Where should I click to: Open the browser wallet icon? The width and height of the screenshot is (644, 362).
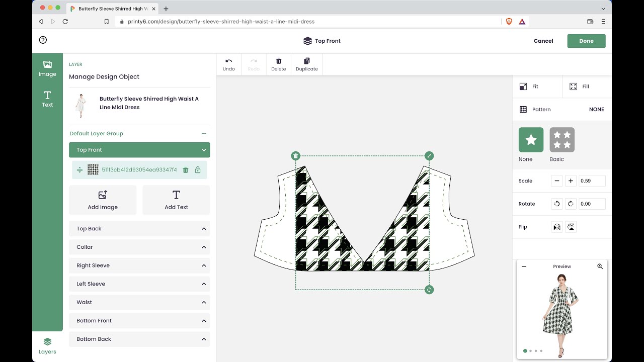pyautogui.click(x=590, y=22)
